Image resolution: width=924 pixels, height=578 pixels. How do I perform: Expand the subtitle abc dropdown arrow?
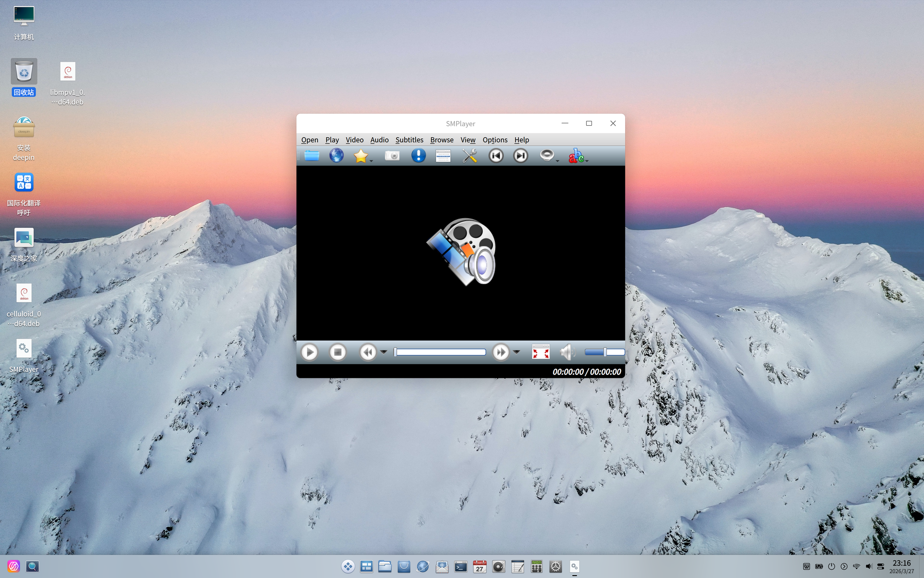(587, 160)
